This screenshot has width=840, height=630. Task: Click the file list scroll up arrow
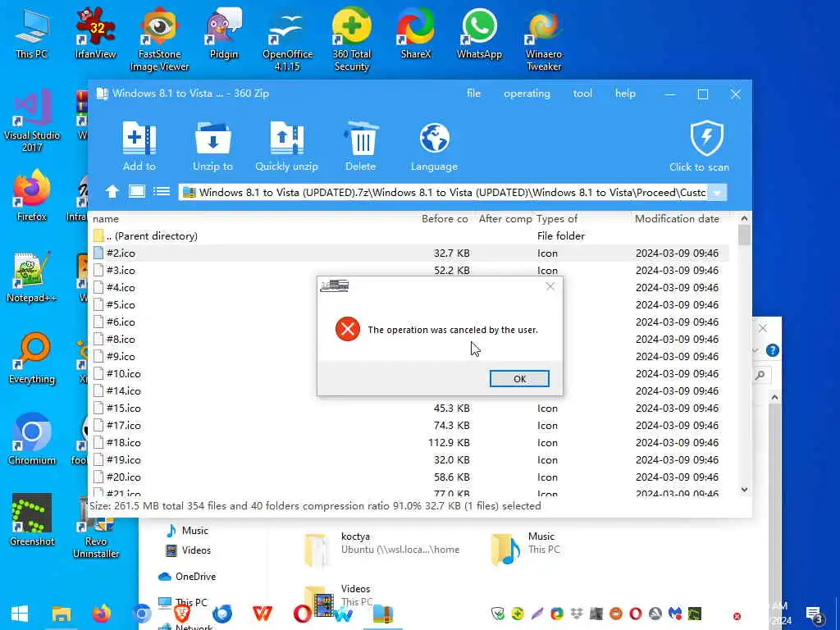tap(744, 218)
